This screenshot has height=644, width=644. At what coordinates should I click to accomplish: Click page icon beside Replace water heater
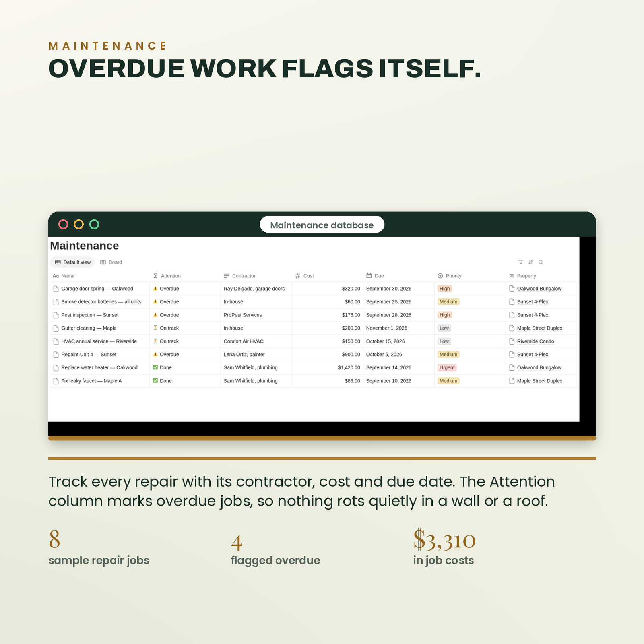(x=56, y=368)
